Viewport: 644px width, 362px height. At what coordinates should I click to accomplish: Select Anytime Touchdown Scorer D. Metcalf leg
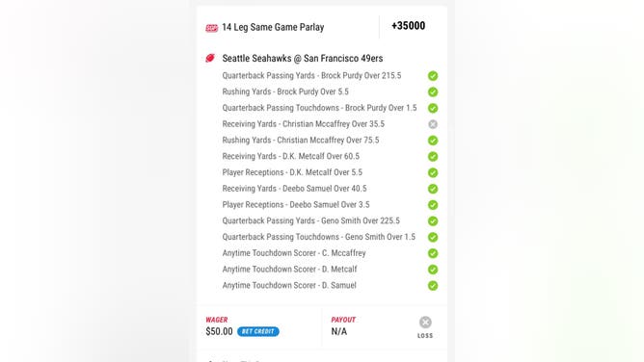pyautogui.click(x=289, y=269)
